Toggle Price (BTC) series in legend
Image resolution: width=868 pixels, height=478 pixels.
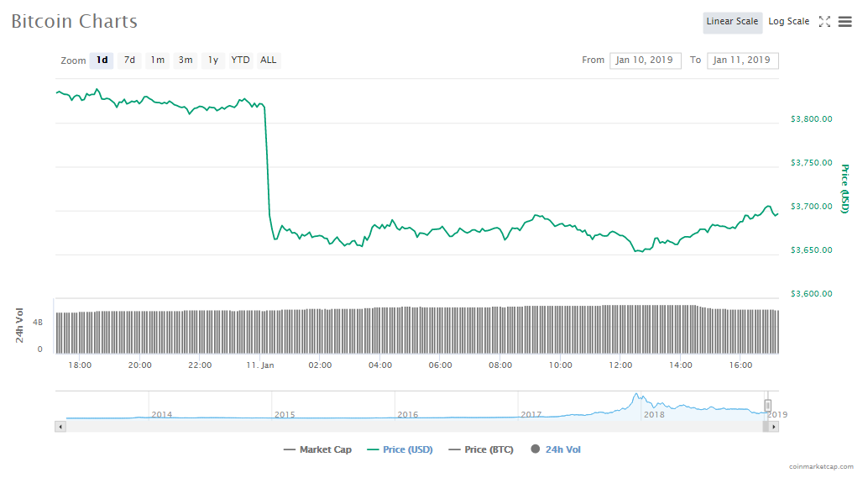pos(480,449)
